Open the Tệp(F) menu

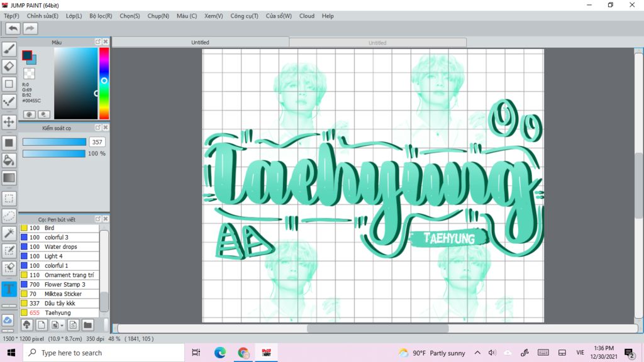[x=11, y=16]
